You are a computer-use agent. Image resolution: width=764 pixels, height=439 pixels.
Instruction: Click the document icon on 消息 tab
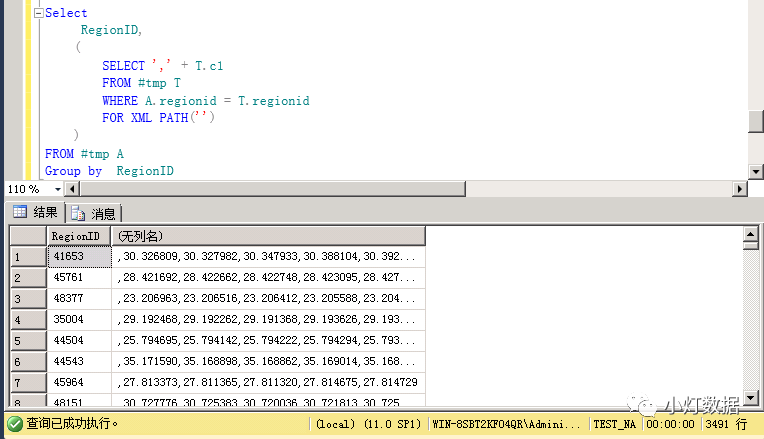(x=78, y=213)
